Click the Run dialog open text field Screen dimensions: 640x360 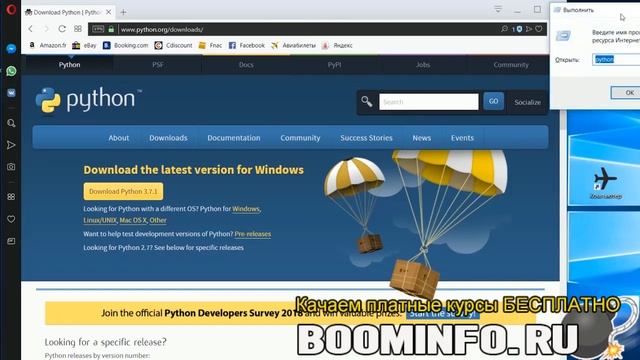click(616, 59)
